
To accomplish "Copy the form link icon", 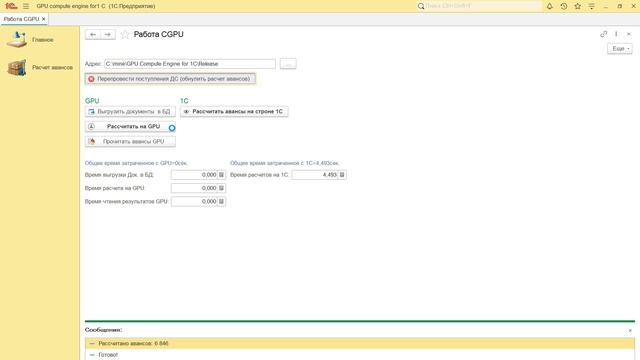I will click(x=603, y=34).
